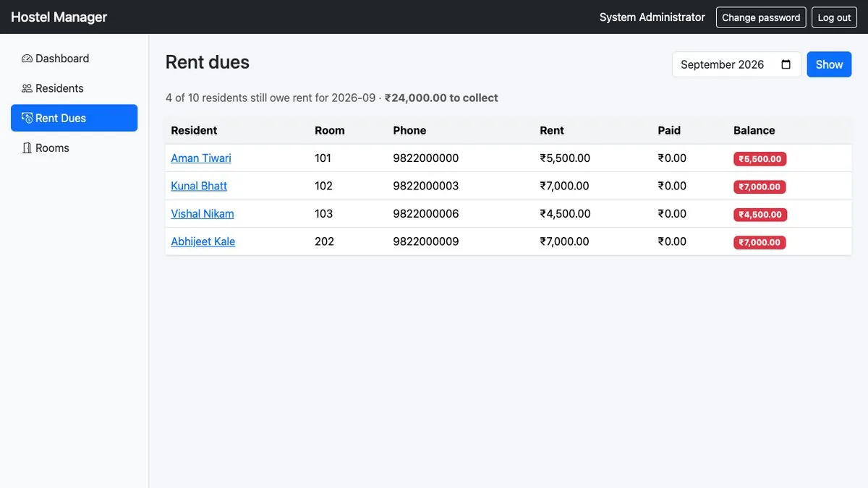This screenshot has height=488, width=868.
Task: Click the Resident column header
Action: point(194,130)
